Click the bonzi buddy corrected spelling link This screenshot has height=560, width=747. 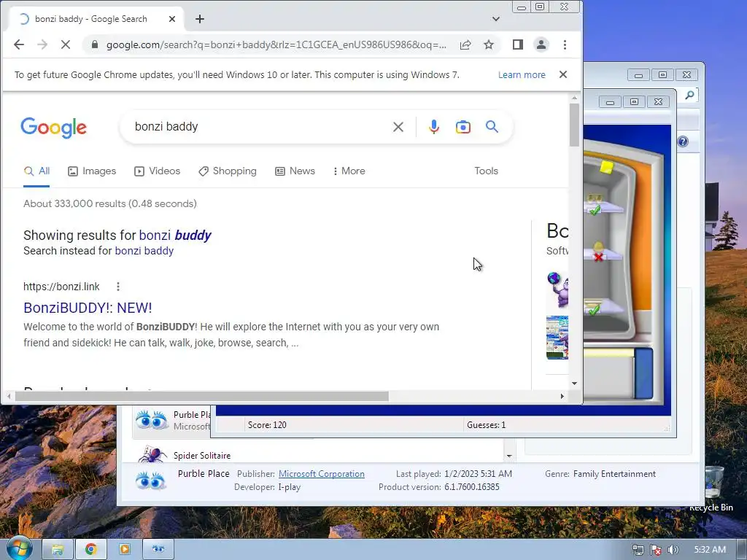(175, 236)
